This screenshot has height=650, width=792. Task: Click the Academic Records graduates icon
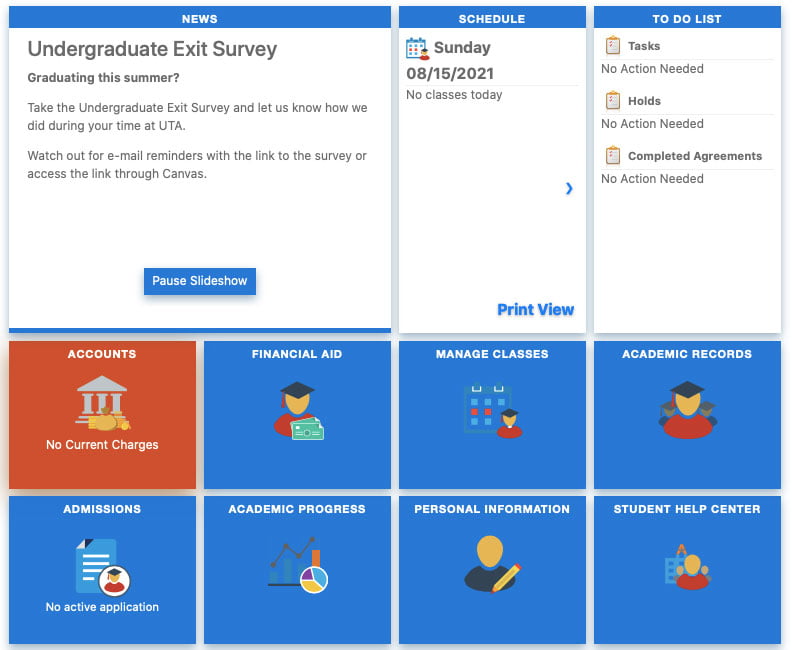tap(687, 410)
